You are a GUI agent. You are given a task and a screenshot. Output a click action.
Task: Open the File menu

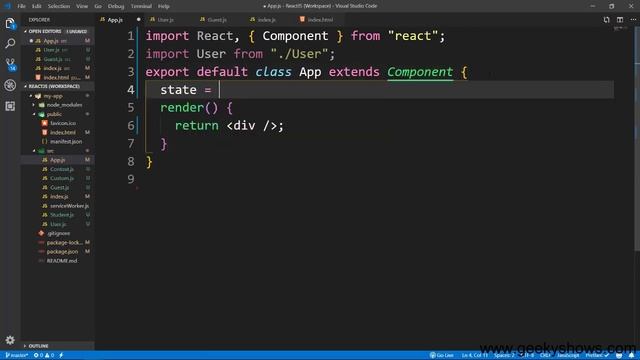22,6
